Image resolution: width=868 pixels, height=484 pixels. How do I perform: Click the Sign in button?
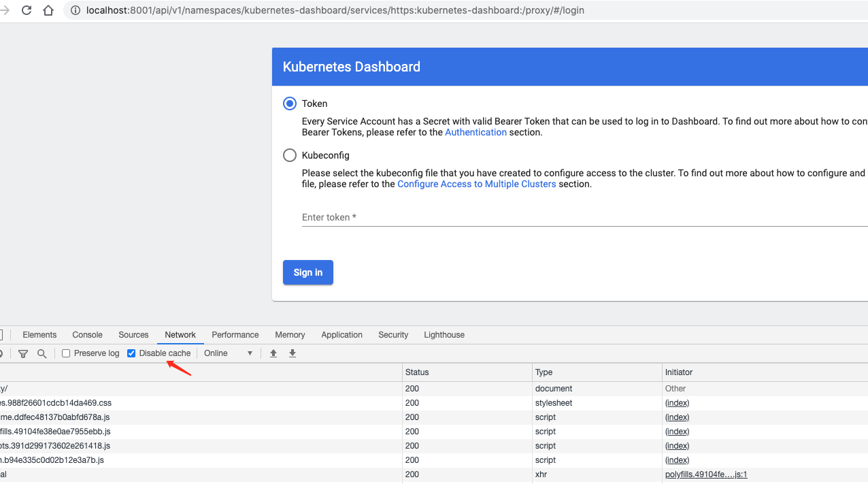(308, 272)
